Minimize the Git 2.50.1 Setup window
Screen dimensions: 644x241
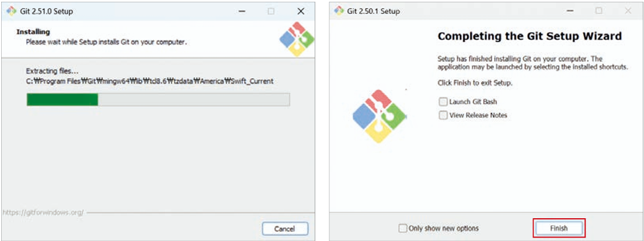(569, 11)
